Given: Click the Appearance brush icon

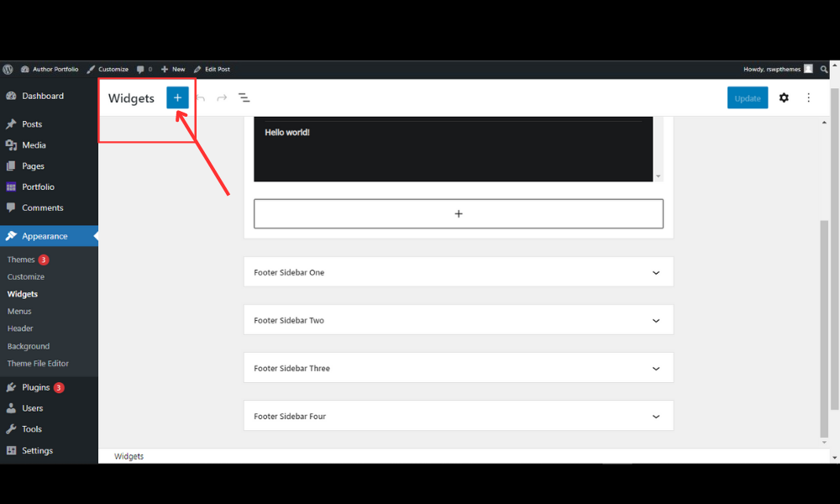Looking at the screenshot, I should point(11,236).
